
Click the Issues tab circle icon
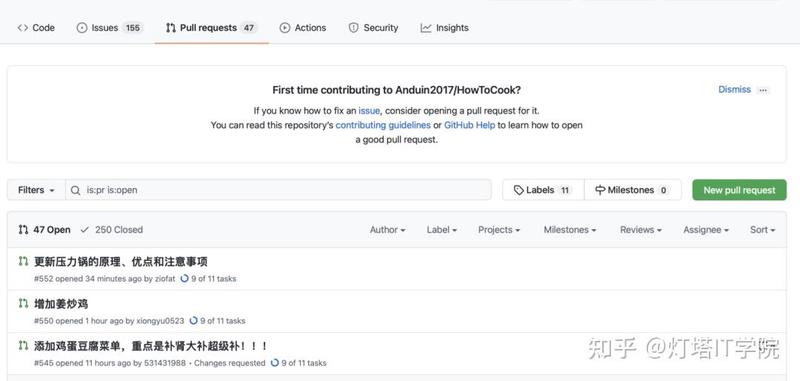pos(82,28)
